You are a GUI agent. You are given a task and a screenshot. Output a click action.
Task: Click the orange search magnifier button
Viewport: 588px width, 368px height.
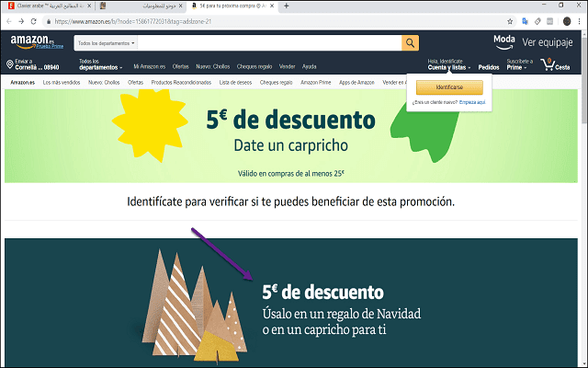[x=410, y=42]
